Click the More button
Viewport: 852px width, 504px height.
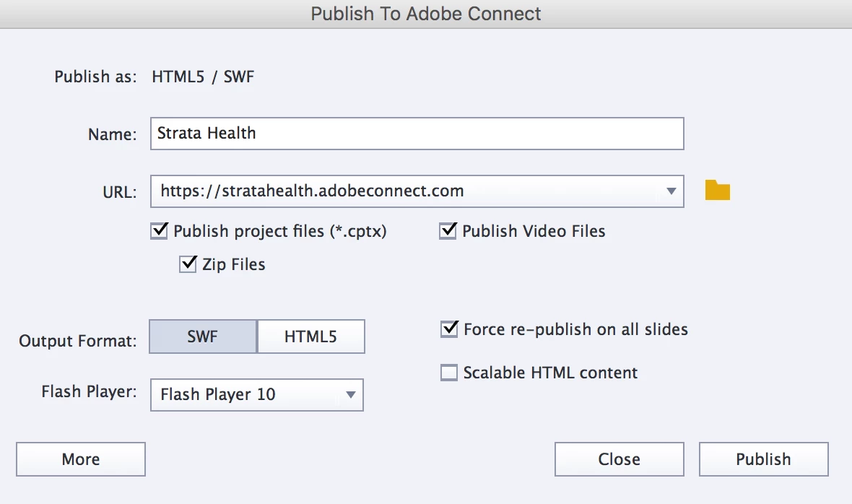81,459
